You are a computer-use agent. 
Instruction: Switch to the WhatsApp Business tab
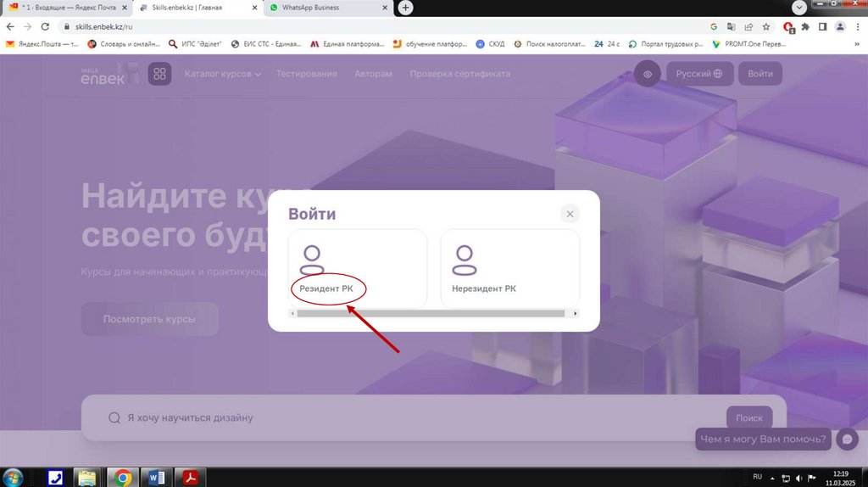coord(329,8)
